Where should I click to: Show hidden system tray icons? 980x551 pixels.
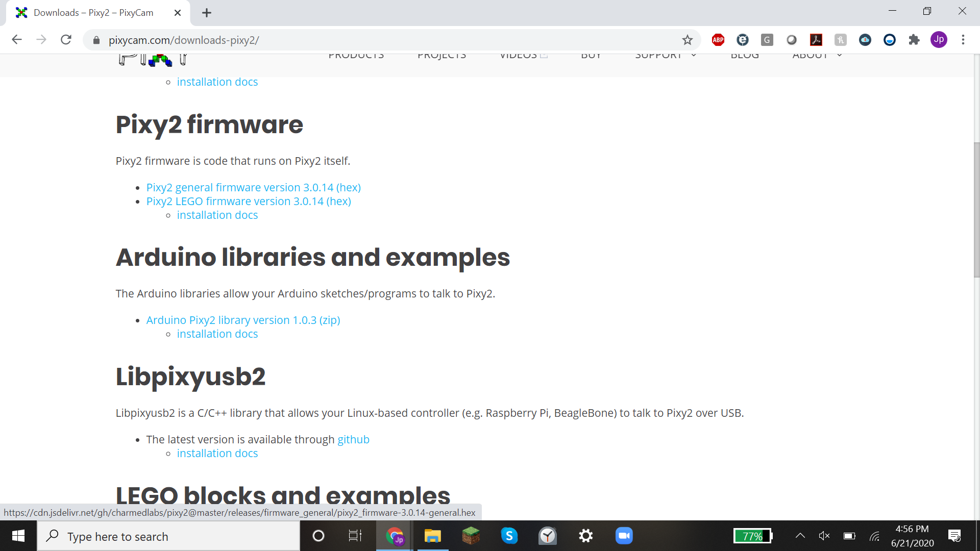[x=800, y=536]
